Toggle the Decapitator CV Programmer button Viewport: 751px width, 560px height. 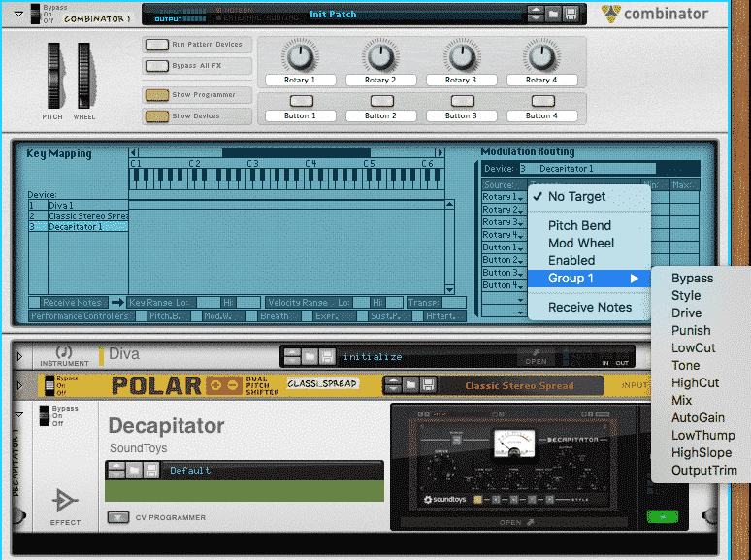[x=118, y=517]
